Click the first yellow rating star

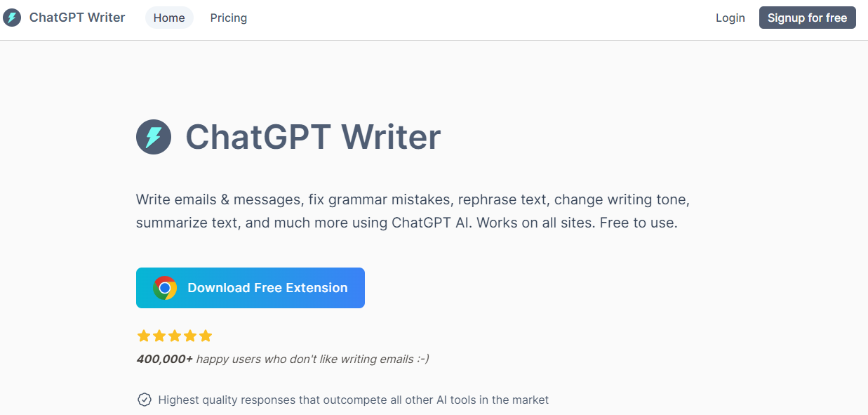(144, 336)
